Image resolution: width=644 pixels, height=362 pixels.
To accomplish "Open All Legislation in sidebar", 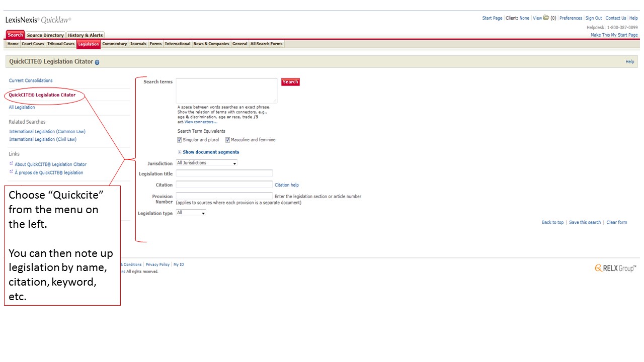I will (x=22, y=108).
